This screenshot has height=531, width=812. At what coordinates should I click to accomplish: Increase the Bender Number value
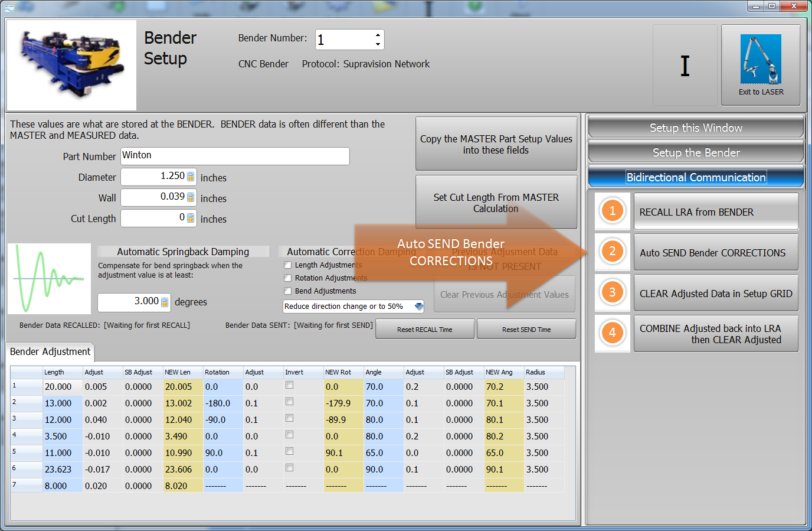pyautogui.click(x=378, y=35)
